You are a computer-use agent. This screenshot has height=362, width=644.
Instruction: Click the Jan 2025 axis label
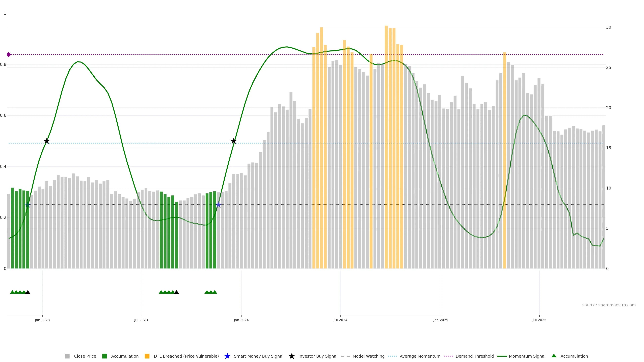(441, 320)
